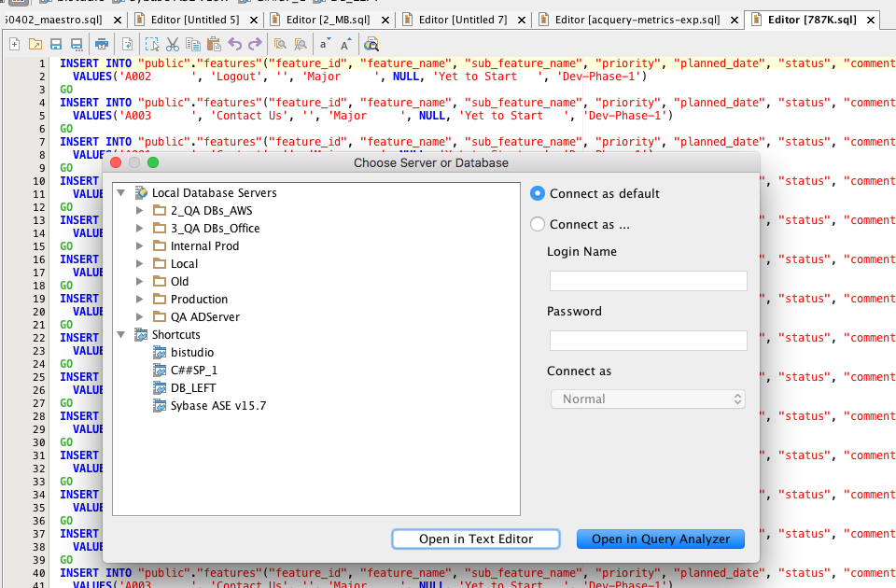This screenshot has height=588, width=896.
Task: Select the QA ADServer folder label
Action: (205, 316)
